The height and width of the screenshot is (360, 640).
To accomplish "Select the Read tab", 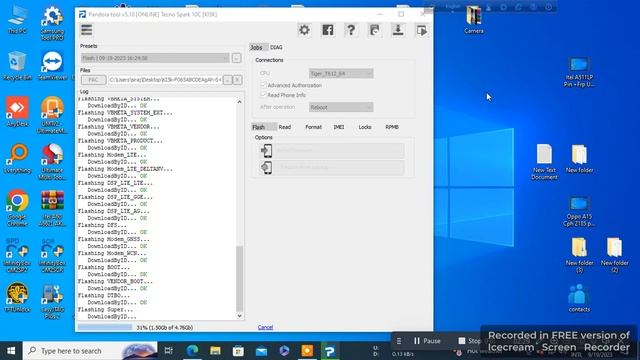I will [x=285, y=127].
